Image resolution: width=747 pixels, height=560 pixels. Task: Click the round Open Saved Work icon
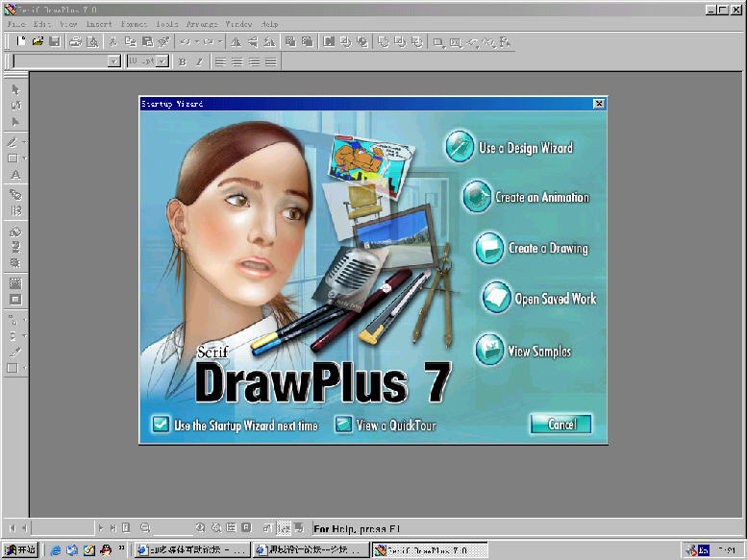(495, 297)
